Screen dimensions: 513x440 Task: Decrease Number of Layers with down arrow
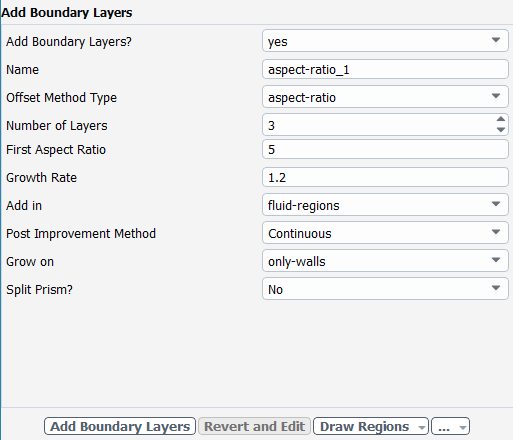tap(501, 130)
